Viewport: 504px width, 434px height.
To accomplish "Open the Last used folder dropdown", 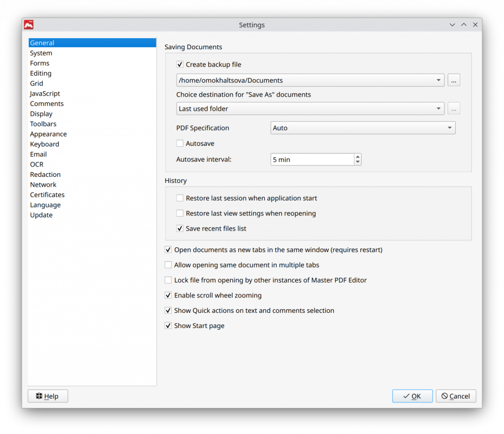I will (x=310, y=109).
